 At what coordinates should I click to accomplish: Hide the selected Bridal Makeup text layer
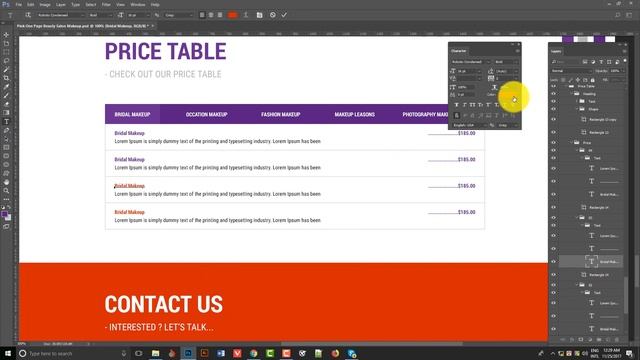click(553, 262)
